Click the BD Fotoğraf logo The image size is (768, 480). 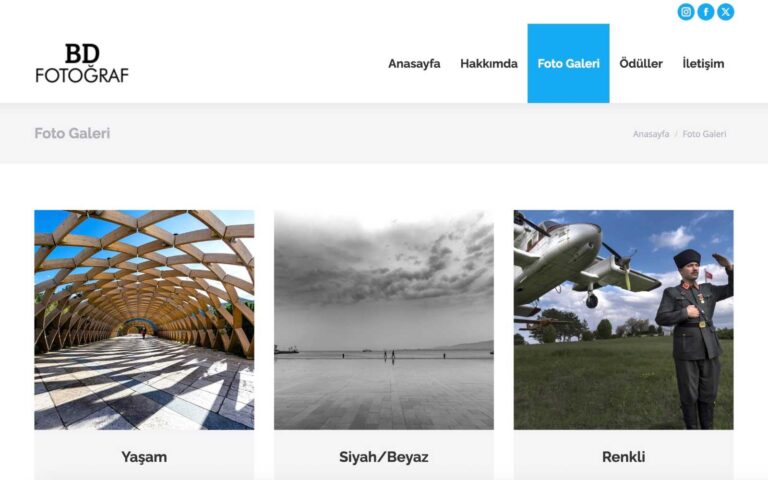82,63
